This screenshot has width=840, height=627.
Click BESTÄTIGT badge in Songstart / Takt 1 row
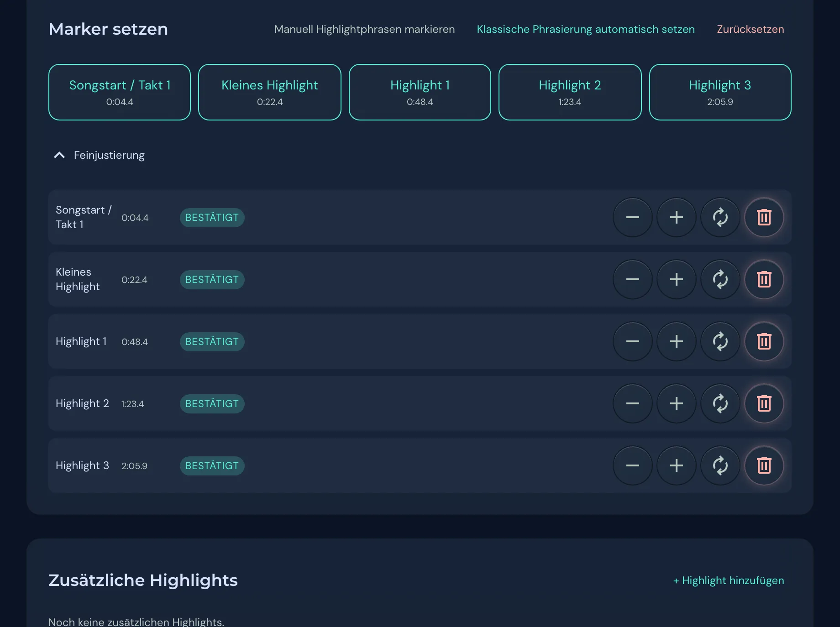coord(212,218)
